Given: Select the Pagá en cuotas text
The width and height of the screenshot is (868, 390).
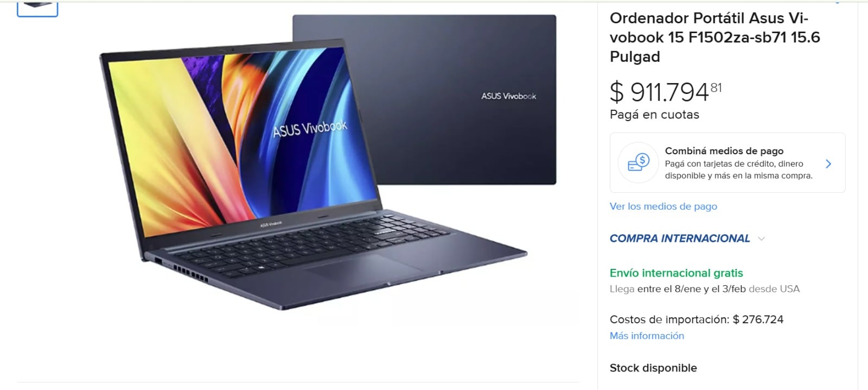Looking at the screenshot, I should click(x=654, y=115).
